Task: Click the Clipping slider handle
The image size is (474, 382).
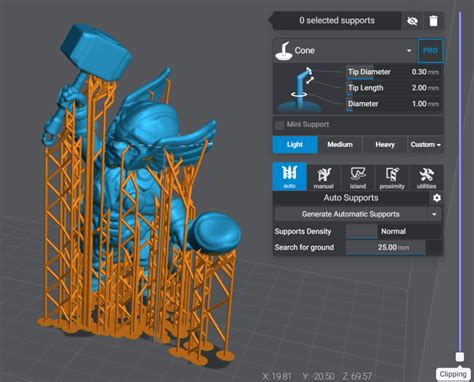Action: point(460,357)
